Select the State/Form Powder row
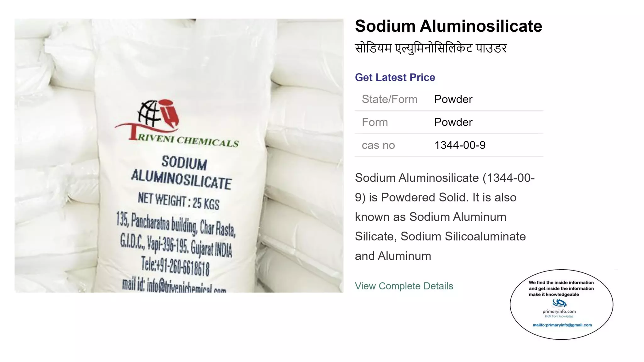 tap(449, 99)
